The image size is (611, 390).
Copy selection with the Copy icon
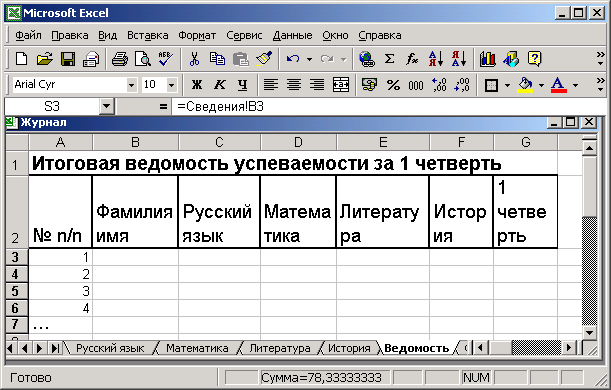[x=217, y=59]
